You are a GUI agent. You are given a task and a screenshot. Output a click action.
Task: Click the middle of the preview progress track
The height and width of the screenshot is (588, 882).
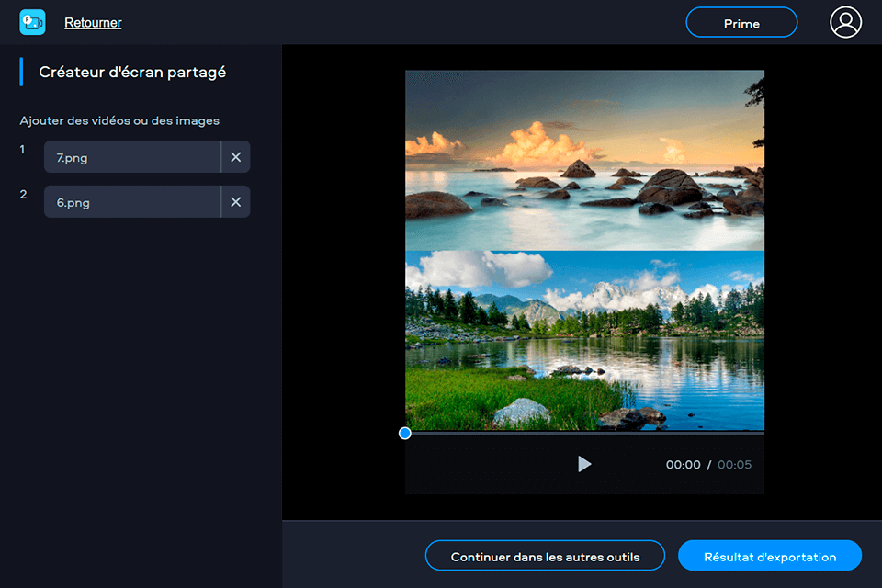tap(584, 433)
